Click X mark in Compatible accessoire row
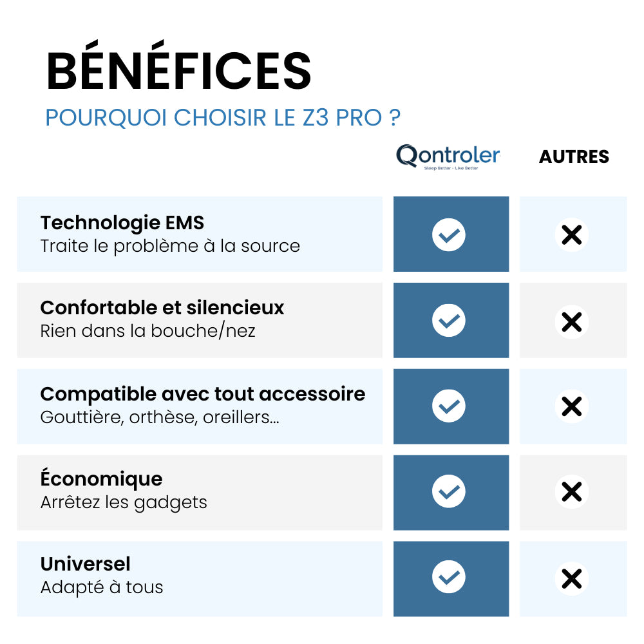Screen dimensions: 644x644 [x=572, y=406]
